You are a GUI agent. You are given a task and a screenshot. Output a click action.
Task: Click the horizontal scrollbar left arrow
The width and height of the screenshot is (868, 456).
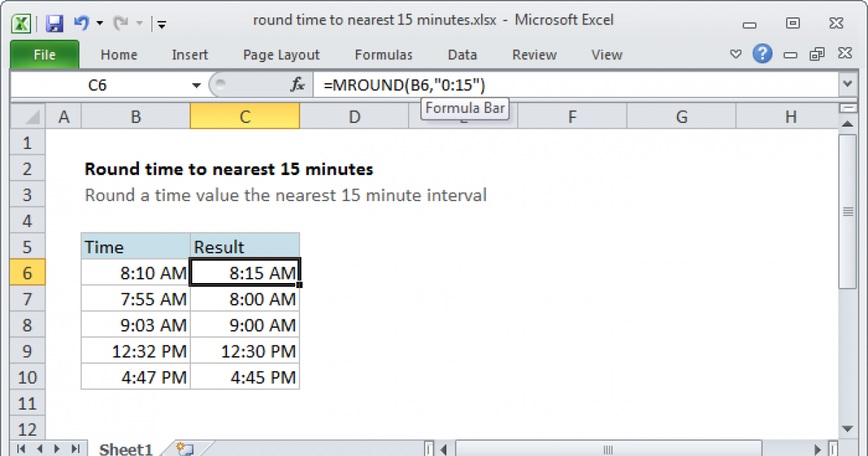click(x=443, y=449)
